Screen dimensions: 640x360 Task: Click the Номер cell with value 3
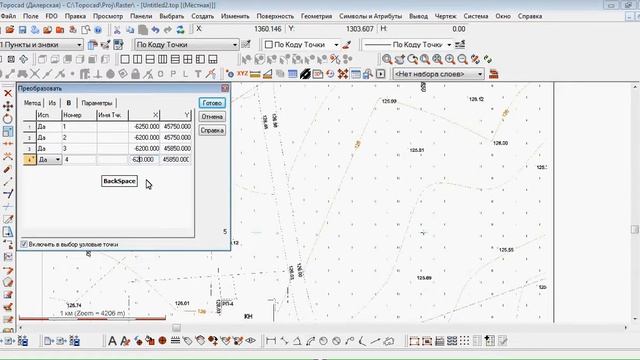(x=79, y=149)
